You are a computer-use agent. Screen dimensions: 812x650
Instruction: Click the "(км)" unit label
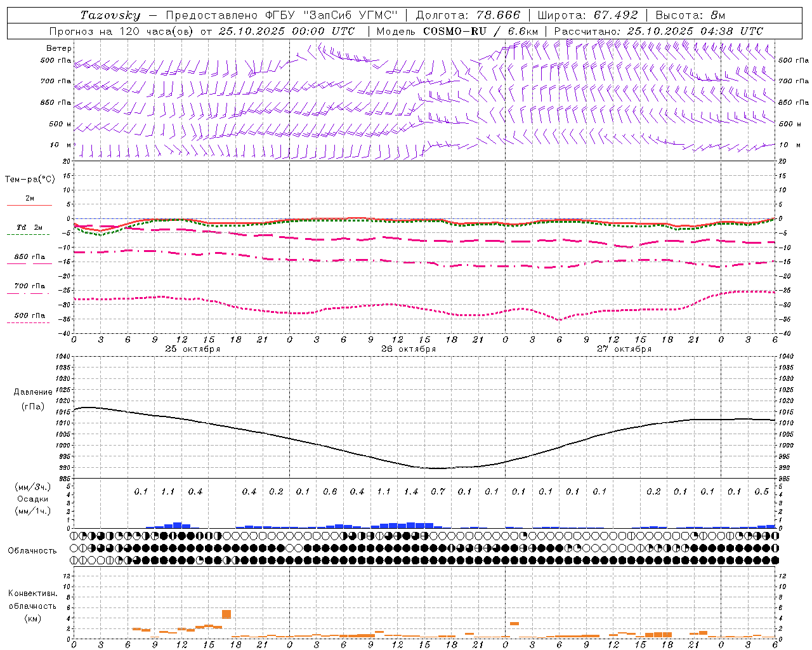tap(33, 618)
